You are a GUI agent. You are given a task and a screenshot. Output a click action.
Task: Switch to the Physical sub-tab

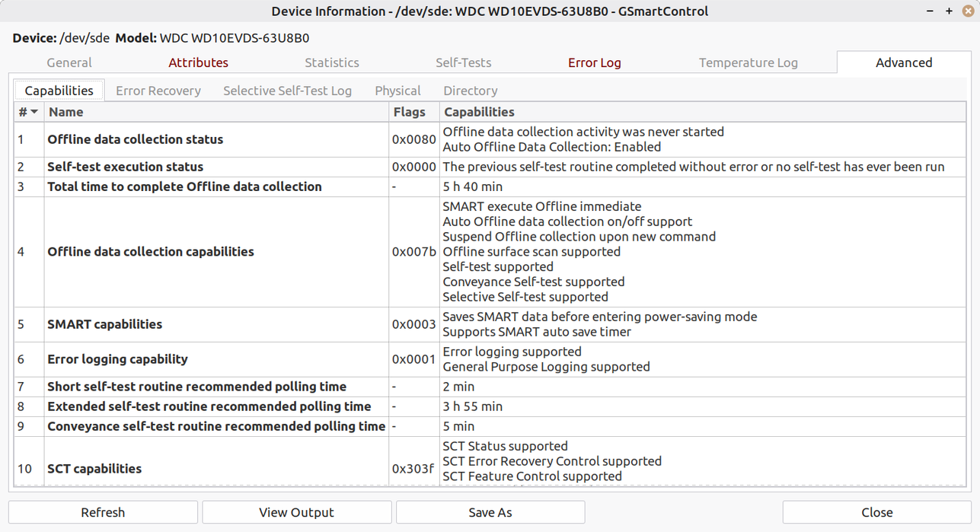pos(397,91)
